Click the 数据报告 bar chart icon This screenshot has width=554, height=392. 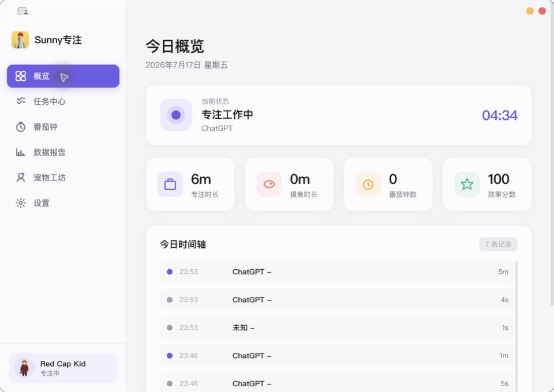tap(21, 152)
